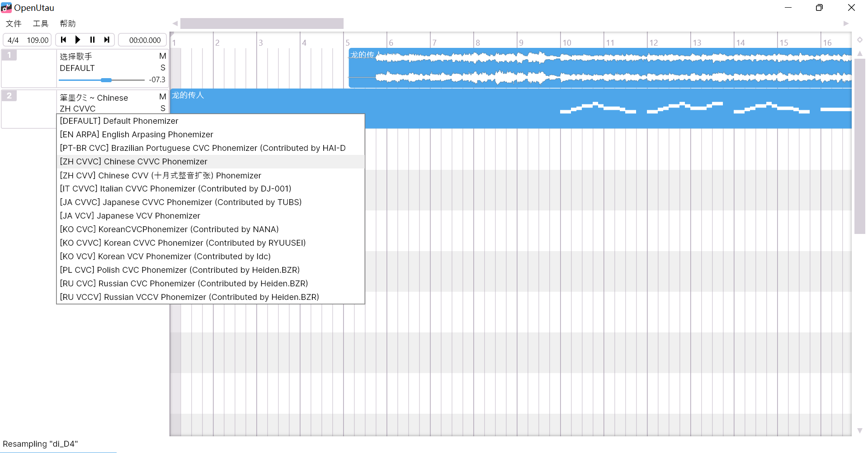Select RU CVC Russian CVC Phonemizer

click(x=211, y=284)
